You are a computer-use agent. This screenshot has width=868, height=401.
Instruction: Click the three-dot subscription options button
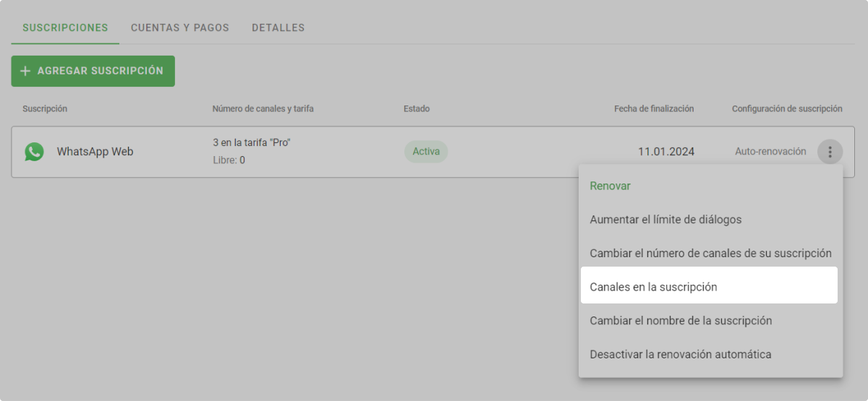[x=830, y=152]
